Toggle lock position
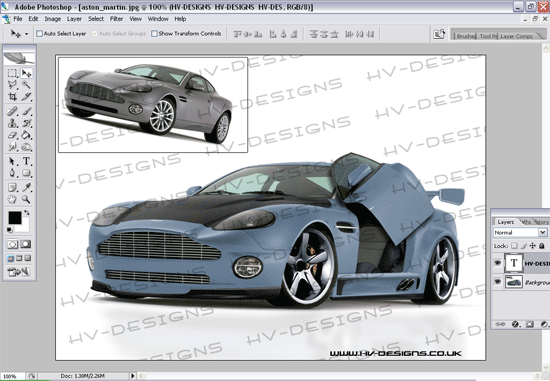550x381 pixels. tap(533, 246)
